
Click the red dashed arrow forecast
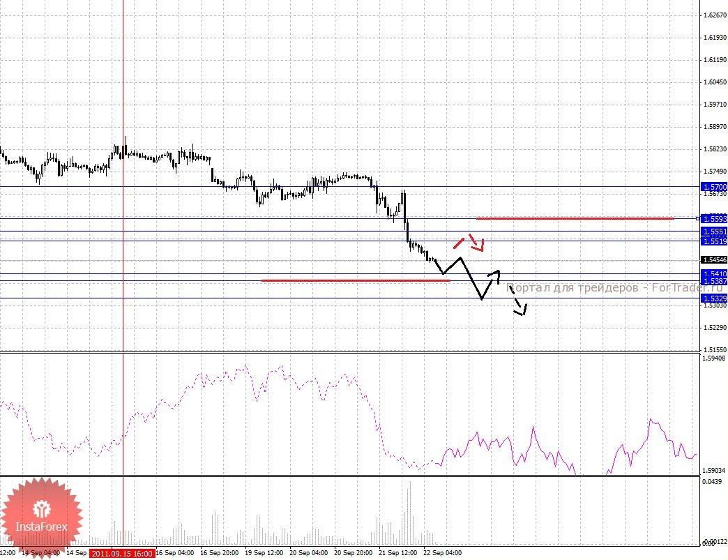469,242
